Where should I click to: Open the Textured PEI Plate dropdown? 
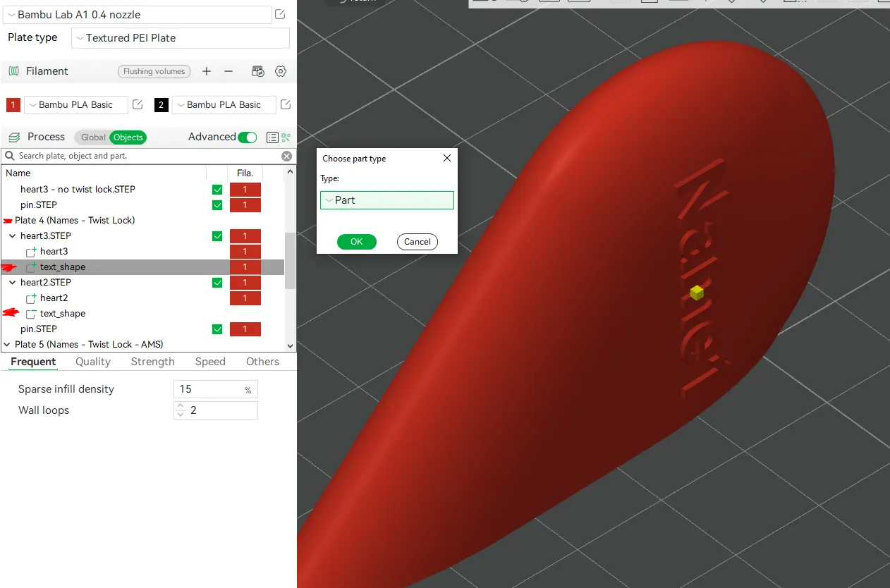(x=180, y=37)
